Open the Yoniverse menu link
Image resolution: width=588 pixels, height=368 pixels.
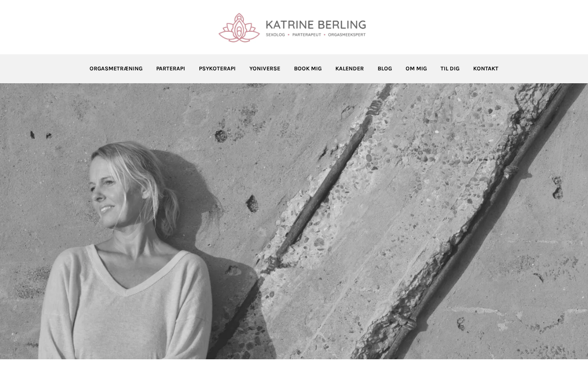click(x=265, y=69)
